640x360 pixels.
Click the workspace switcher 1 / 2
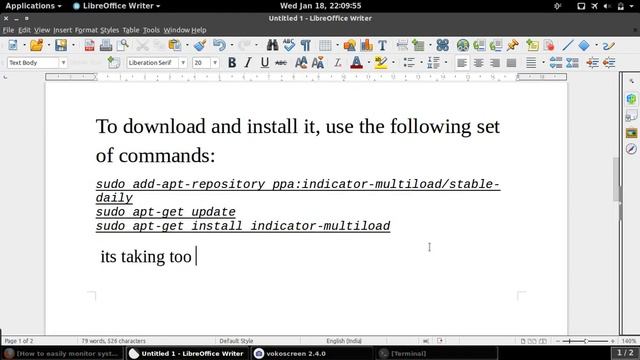click(625, 353)
